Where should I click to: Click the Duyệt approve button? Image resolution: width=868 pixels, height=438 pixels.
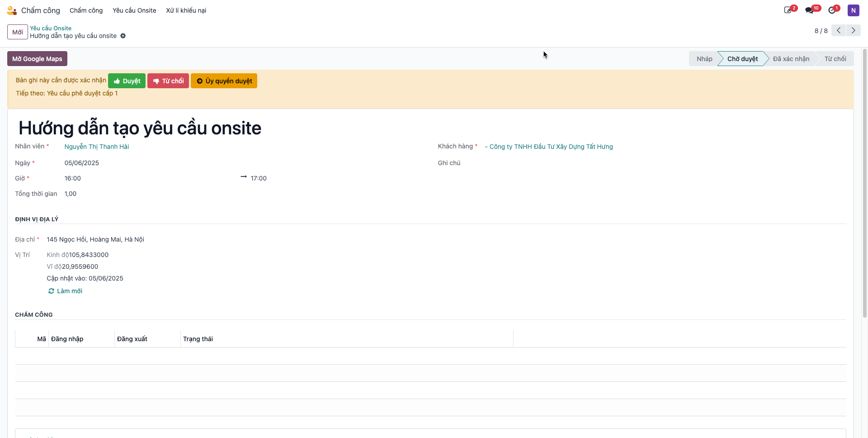(x=127, y=81)
